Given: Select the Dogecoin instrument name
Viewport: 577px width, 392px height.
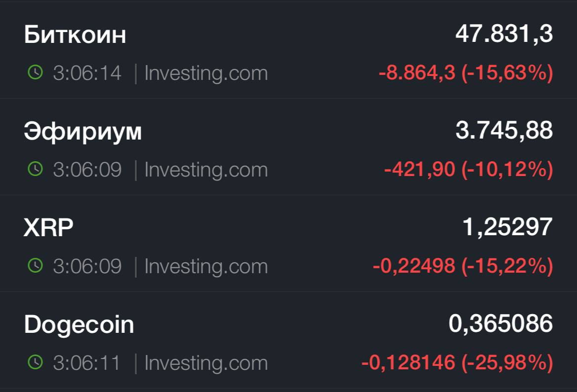Looking at the screenshot, I should click(79, 325).
